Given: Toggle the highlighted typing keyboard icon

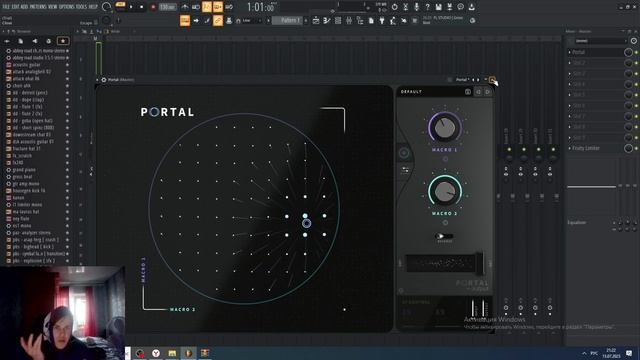Looking at the screenshot, I should (185, 20).
